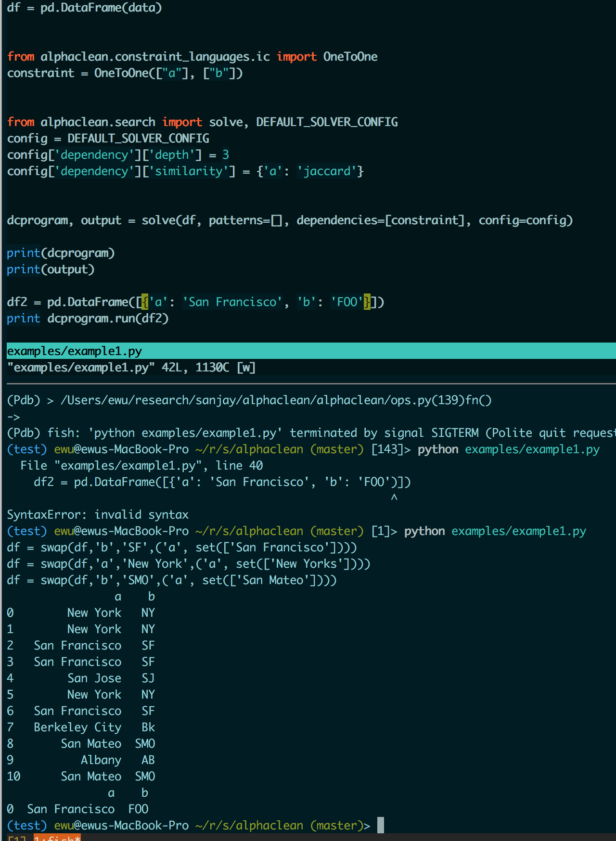616x841 pixels.
Task: Click output row 4 San Jose SJ
Action: (x=81, y=678)
